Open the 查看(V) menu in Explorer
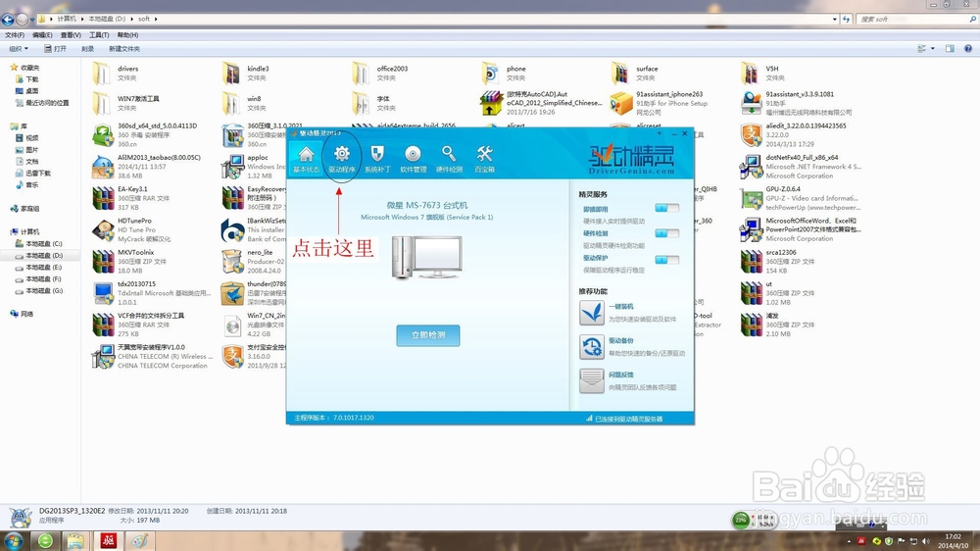 point(71,35)
